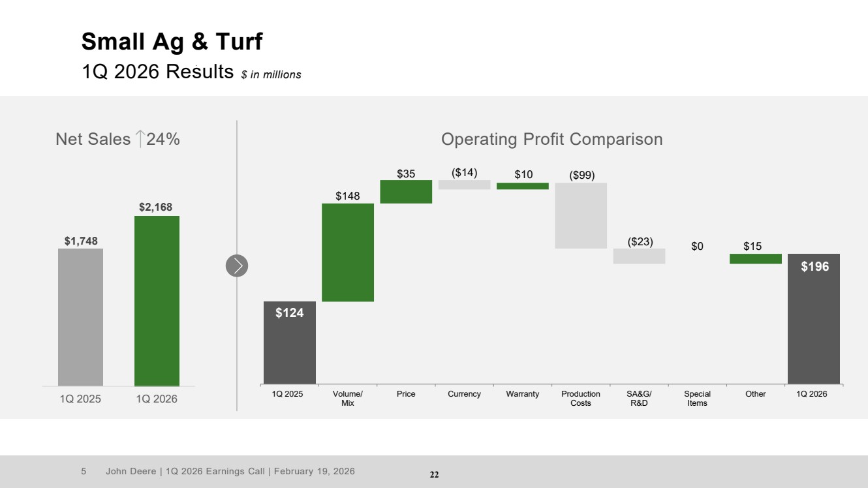Click the green Volume/Mix waterfall bar
Viewport: 868px width, 488px height.
[348, 252]
